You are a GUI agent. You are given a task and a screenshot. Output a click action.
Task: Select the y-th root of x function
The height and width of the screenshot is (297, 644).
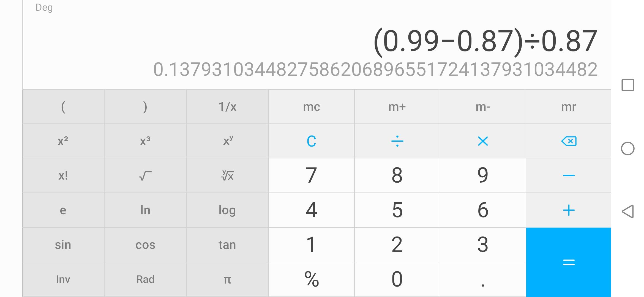coord(227,175)
